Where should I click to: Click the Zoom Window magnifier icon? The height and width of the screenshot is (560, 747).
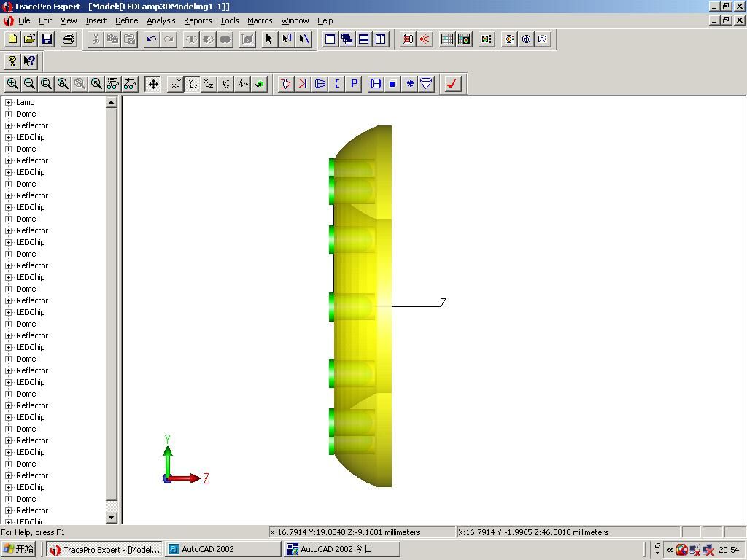click(x=46, y=84)
